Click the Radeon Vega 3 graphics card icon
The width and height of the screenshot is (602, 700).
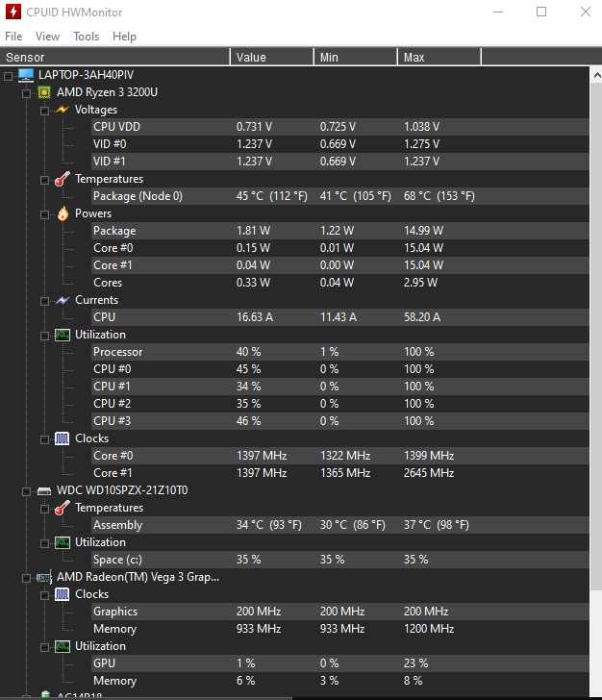pyautogui.click(x=44, y=577)
